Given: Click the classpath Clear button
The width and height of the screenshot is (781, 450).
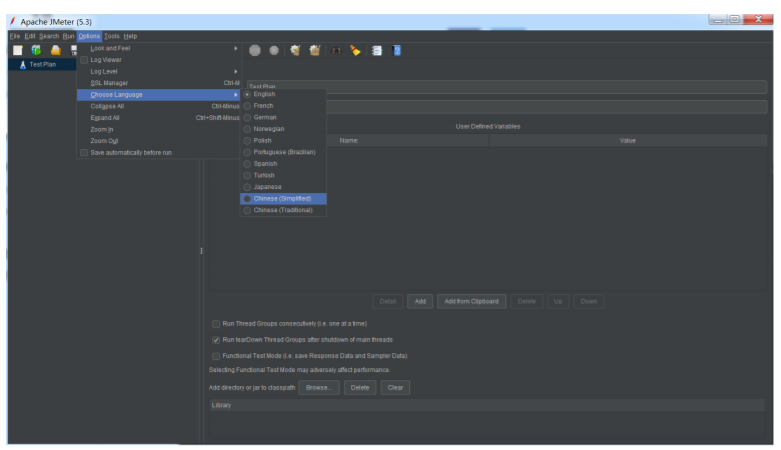Looking at the screenshot, I should point(395,388).
